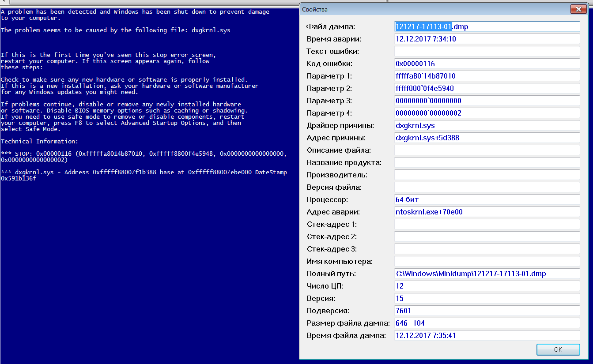Click the Время аварии field
The width and height of the screenshot is (593, 364).
pyautogui.click(x=487, y=39)
